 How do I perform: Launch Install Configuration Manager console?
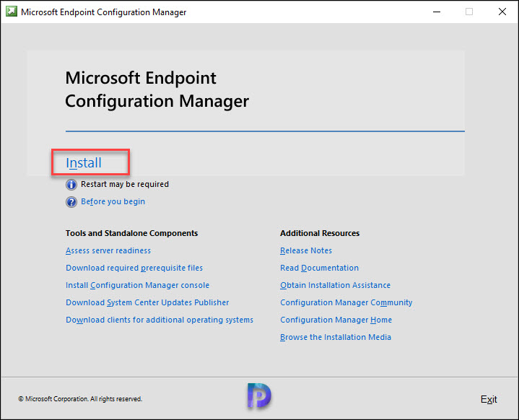coord(137,285)
